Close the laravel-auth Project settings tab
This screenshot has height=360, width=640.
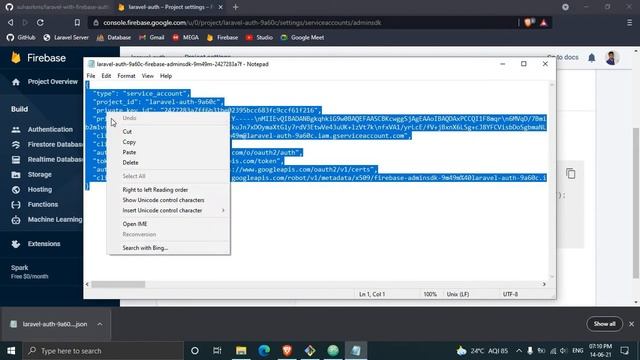(220, 7)
